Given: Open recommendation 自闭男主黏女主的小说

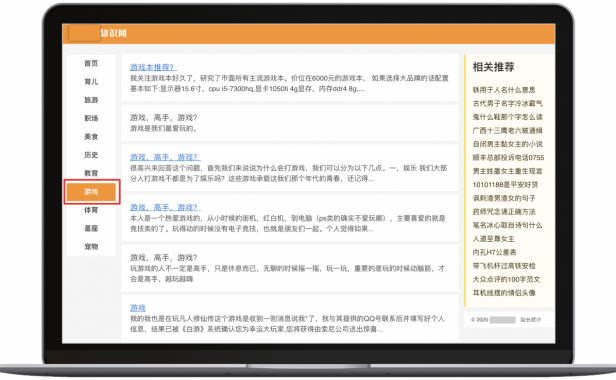Looking at the screenshot, I should 508,144.
